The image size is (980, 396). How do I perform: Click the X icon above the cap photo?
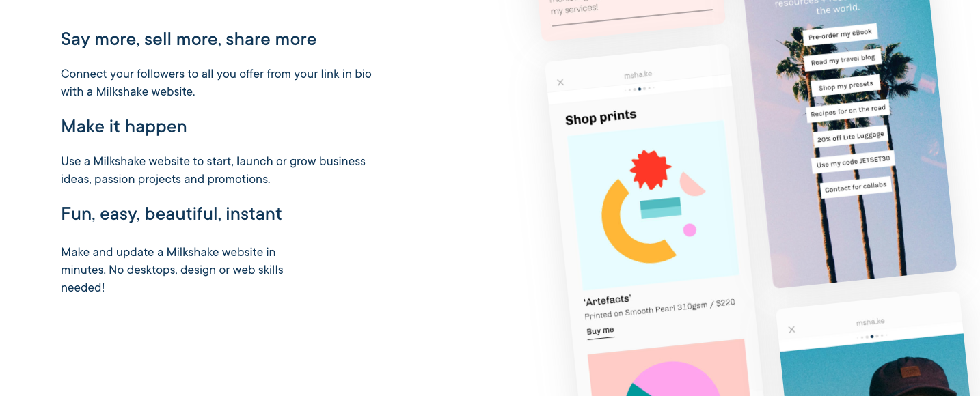[x=792, y=330]
